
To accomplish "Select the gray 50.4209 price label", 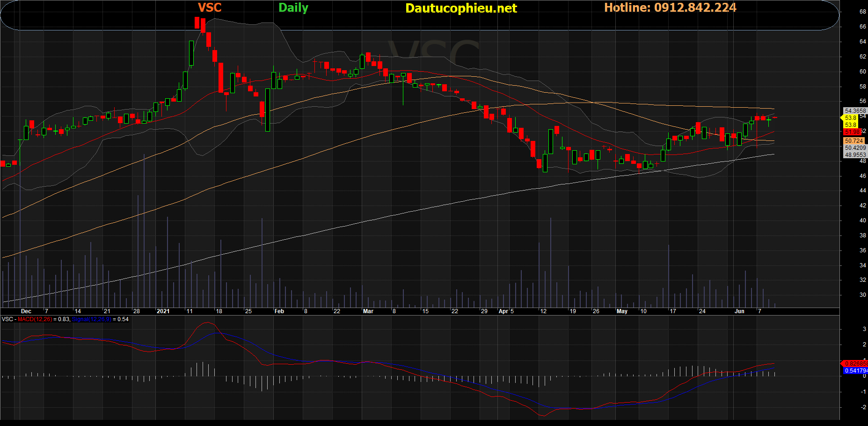I will tap(855, 148).
